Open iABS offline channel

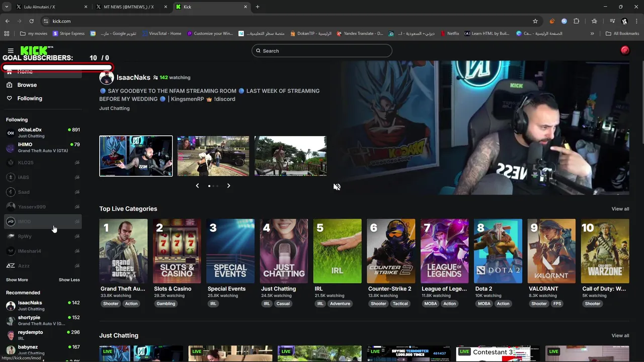[x=43, y=177]
